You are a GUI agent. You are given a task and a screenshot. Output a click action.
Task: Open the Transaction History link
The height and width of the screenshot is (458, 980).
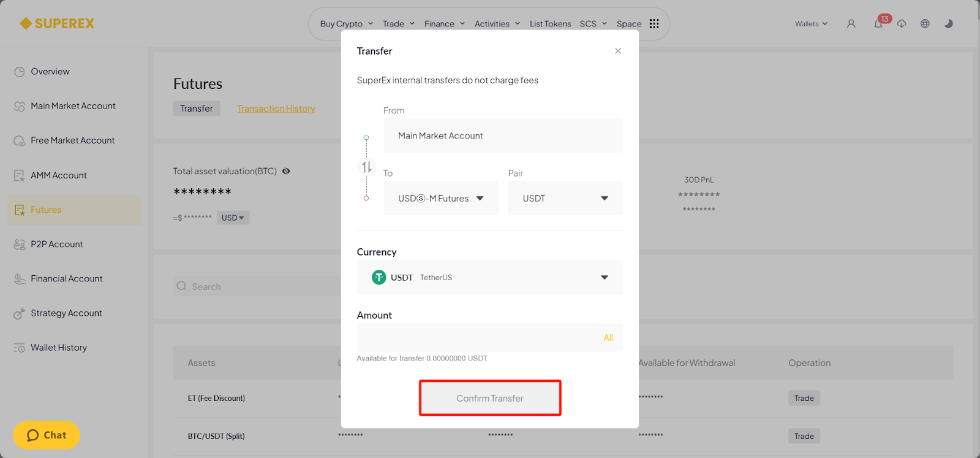point(276,109)
